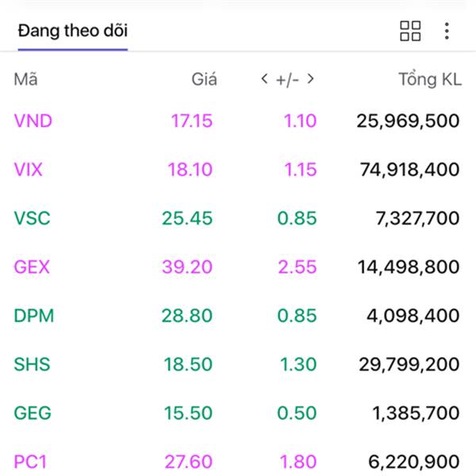Switch to the Đang theo dõi tab
Screen dimensions: 476x476
pos(73,32)
